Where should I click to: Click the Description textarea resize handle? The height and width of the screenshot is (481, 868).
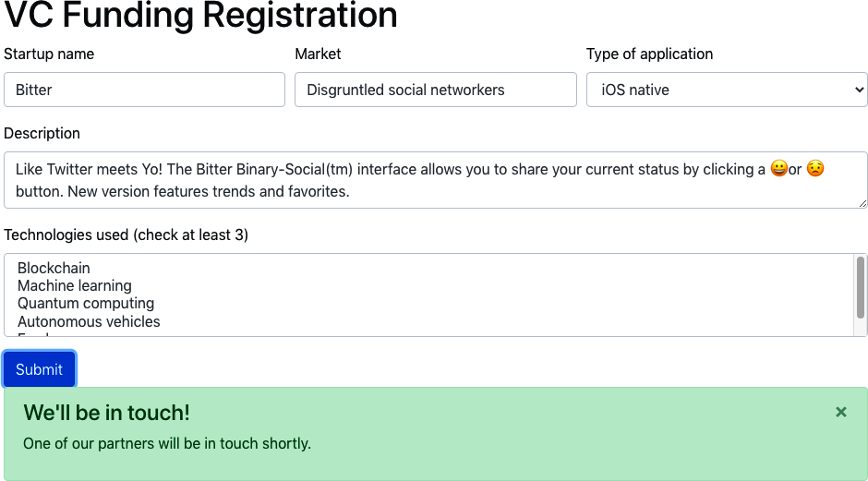[862, 203]
